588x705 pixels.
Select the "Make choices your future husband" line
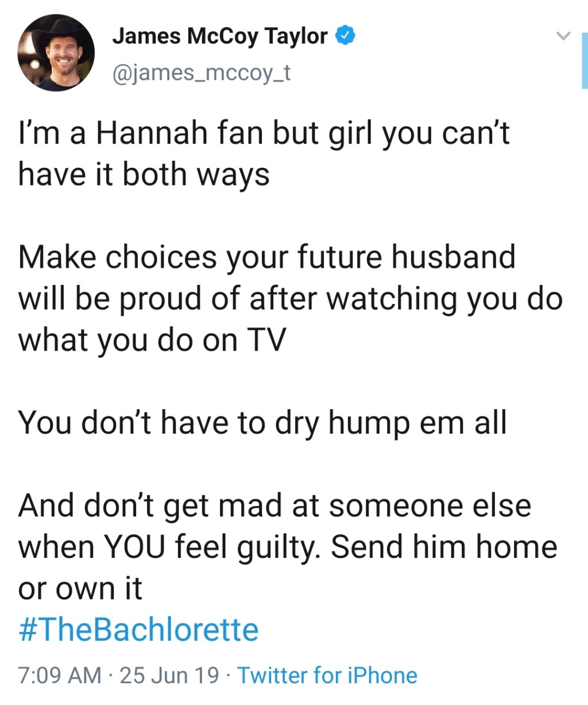267,257
